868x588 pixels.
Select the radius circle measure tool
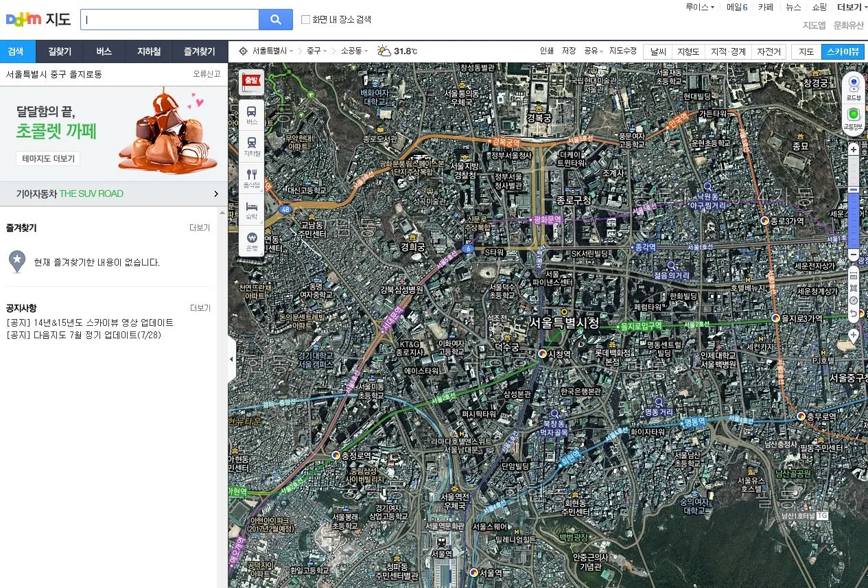tap(854, 301)
